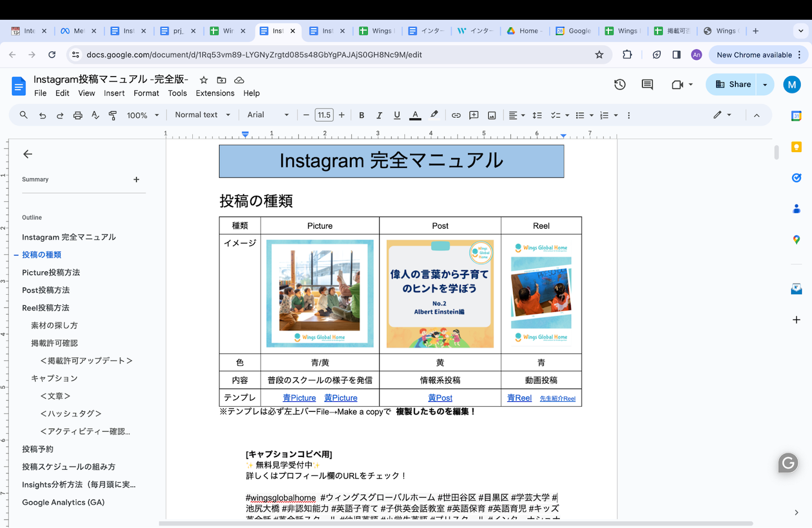This screenshot has width=812, height=528.
Task: Open version history clock icon
Action: (620, 85)
